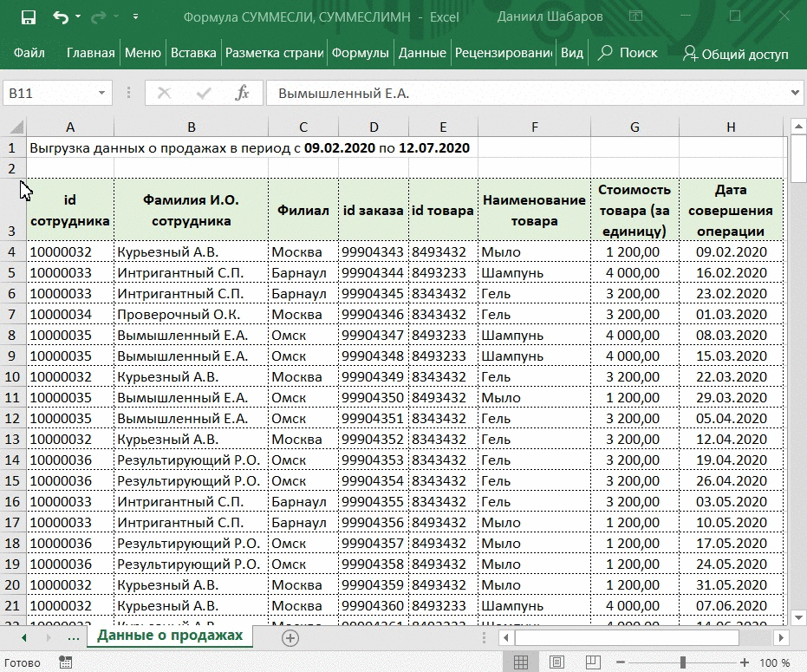The image size is (807, 672).
Task: Select the date cell 29.03.2020
Action: coord(732,397)
